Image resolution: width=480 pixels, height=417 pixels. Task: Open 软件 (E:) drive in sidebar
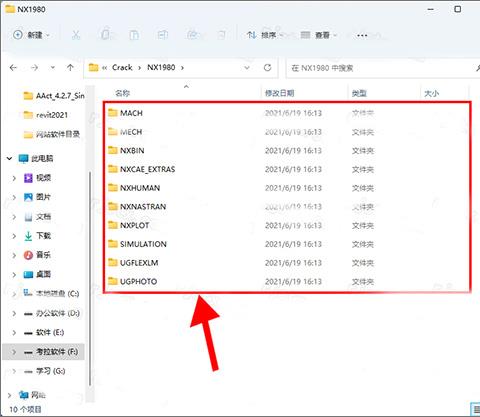(x=44, y=332)
